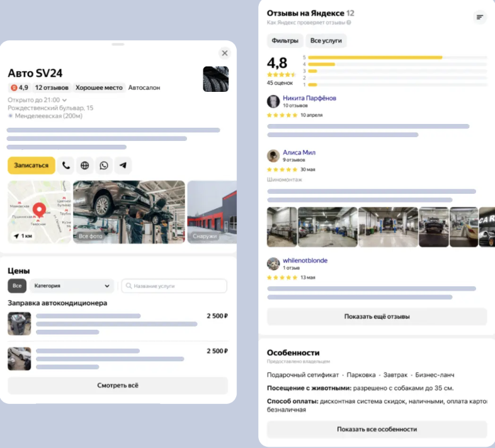Click the Показать ещё отзывы button
The image size is (495, 448).
[377, 316]
